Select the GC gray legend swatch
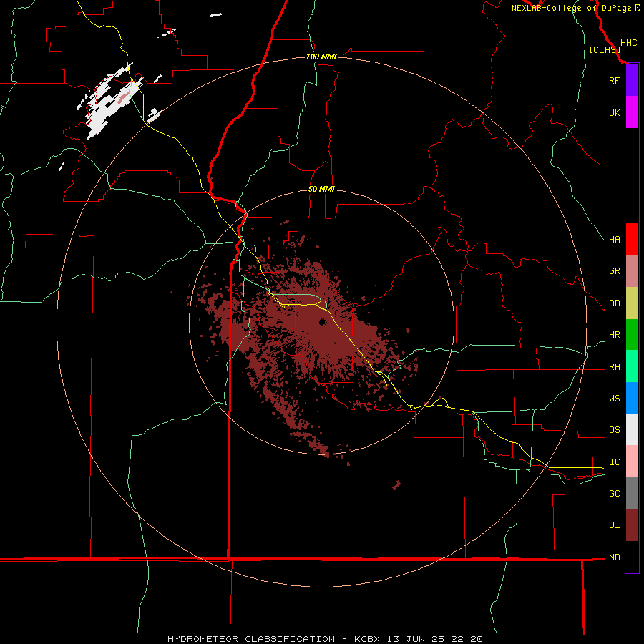 632,493
